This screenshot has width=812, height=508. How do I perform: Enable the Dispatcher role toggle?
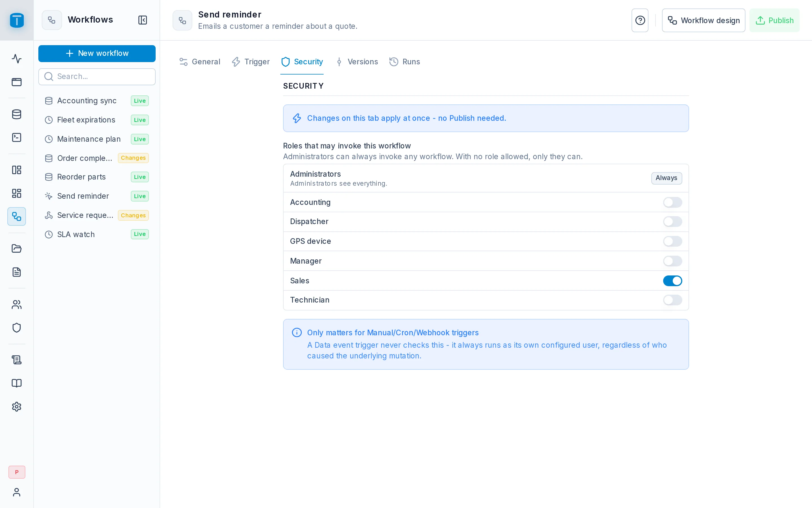672,222
